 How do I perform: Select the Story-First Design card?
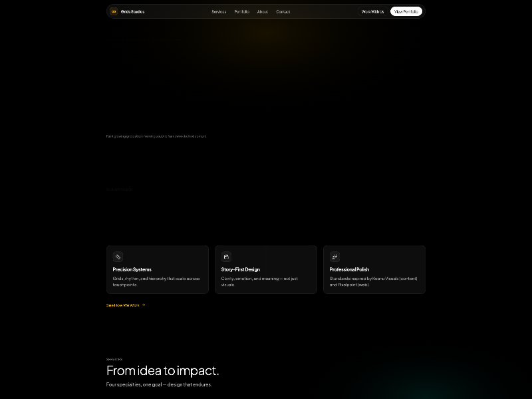(266, 269)
